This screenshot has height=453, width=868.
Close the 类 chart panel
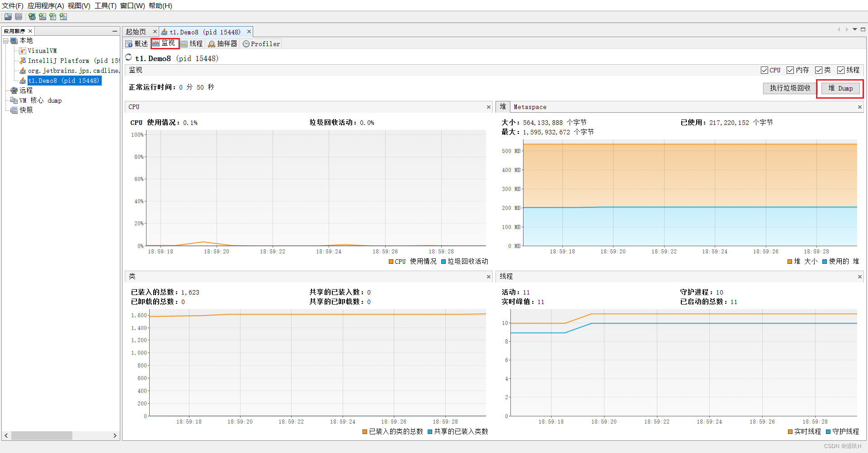click(x=488, y=277)
